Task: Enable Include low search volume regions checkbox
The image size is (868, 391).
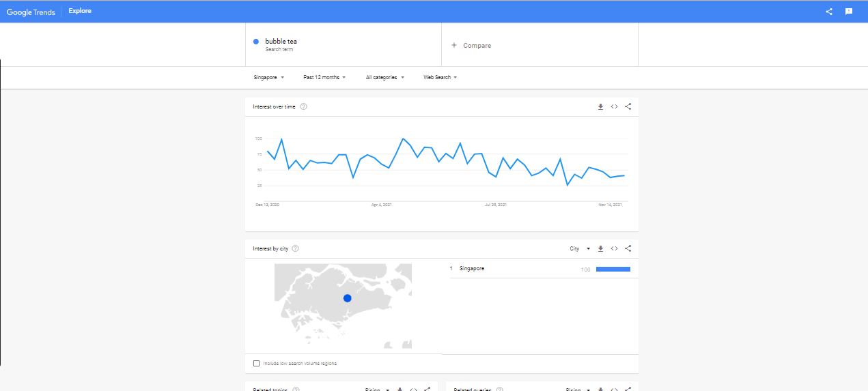Action: pyautogui.click(x=256, y=363)
